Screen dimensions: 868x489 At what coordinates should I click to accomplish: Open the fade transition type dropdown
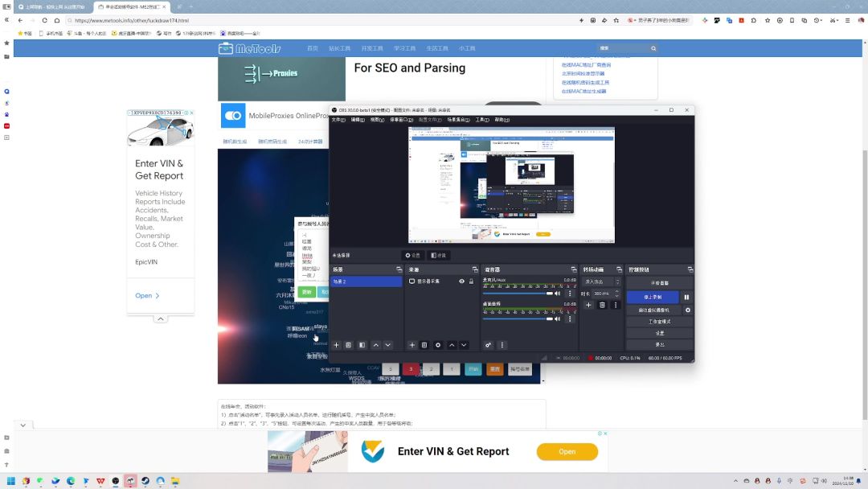click(602, 281)
